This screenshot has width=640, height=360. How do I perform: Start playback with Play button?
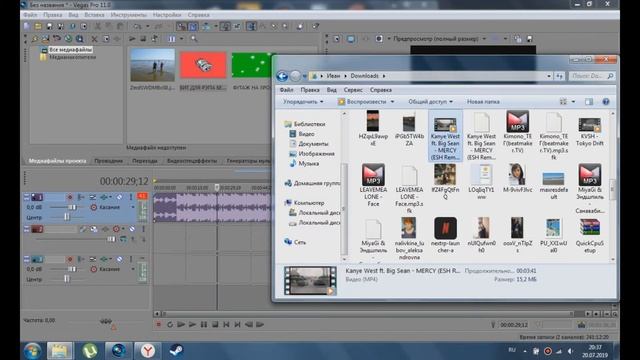point(192,325)
